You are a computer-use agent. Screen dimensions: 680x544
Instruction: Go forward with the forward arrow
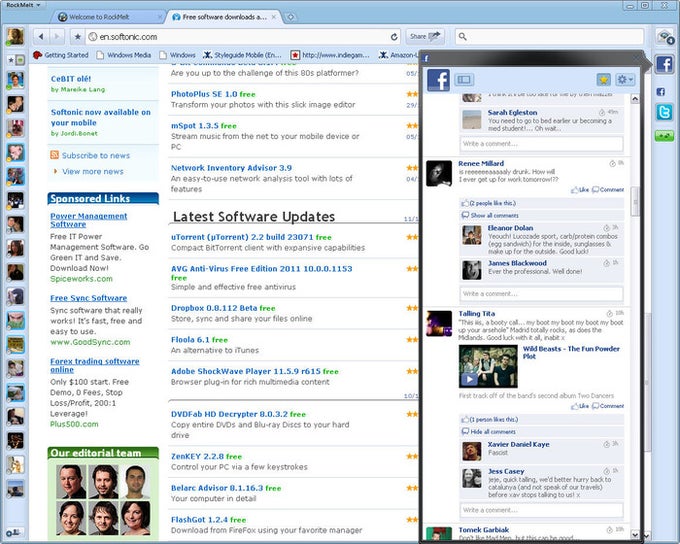pyautogui.click(x=57, y=37)
